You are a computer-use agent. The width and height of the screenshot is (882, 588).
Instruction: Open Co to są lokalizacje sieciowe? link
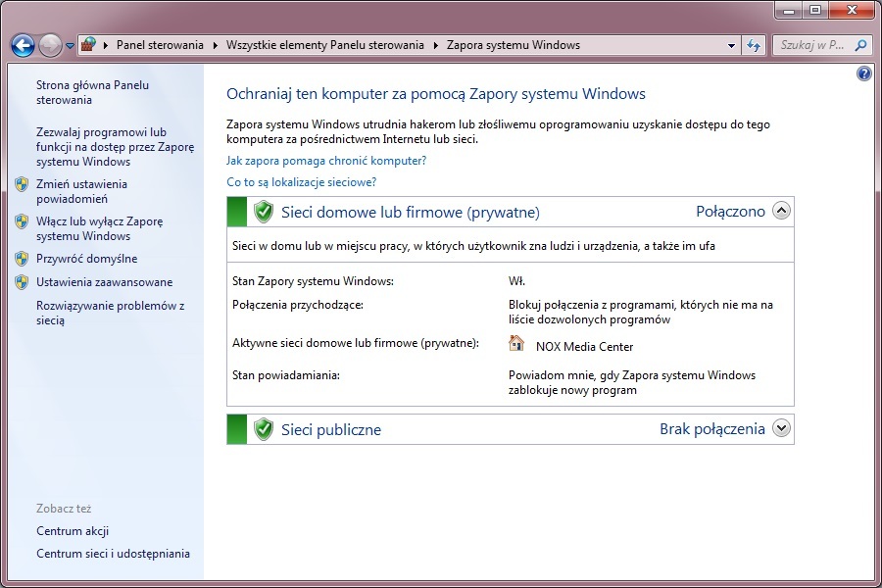pyautogui.click(x=302, y=182)
